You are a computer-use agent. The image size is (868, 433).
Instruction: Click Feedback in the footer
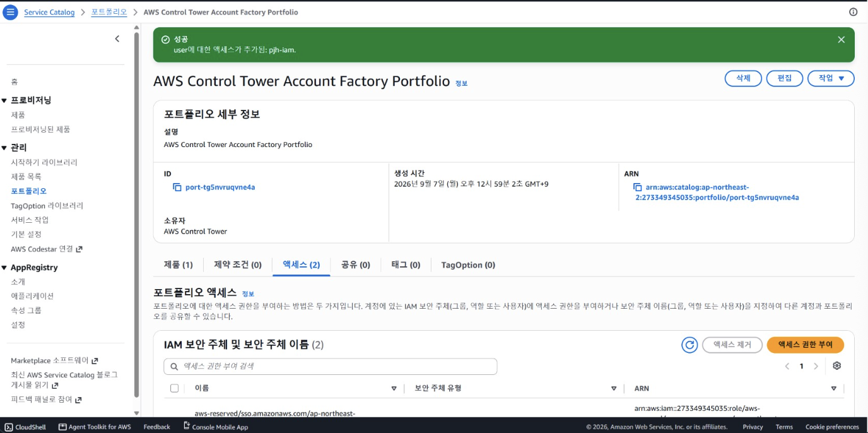156,427
